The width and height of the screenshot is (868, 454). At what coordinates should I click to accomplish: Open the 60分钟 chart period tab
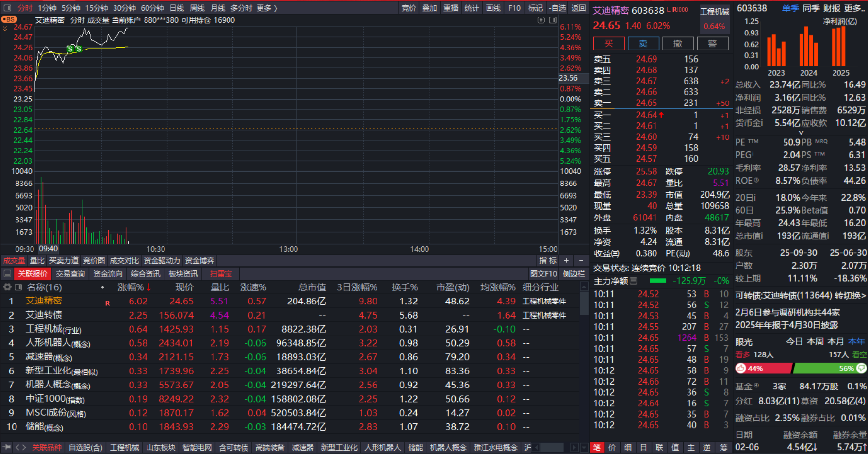click(152, 8)
